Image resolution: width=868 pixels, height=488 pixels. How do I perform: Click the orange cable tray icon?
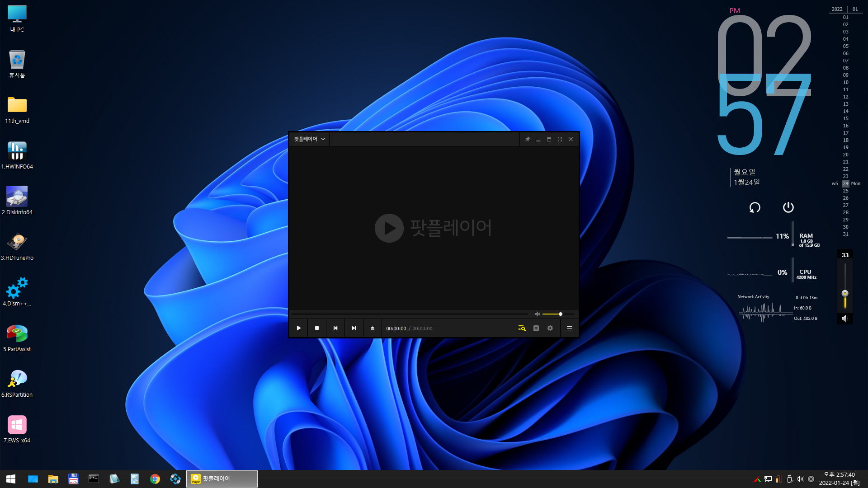tap(779, 479)
